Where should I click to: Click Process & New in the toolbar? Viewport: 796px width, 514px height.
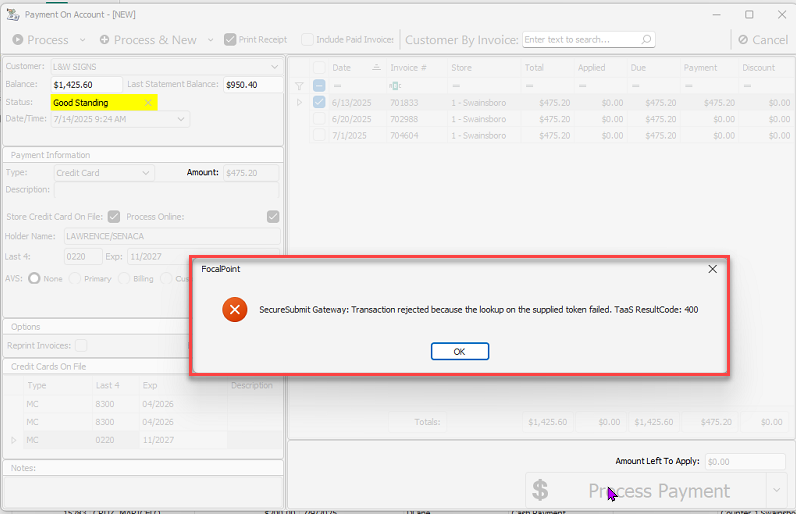click(x=148, y=40)
